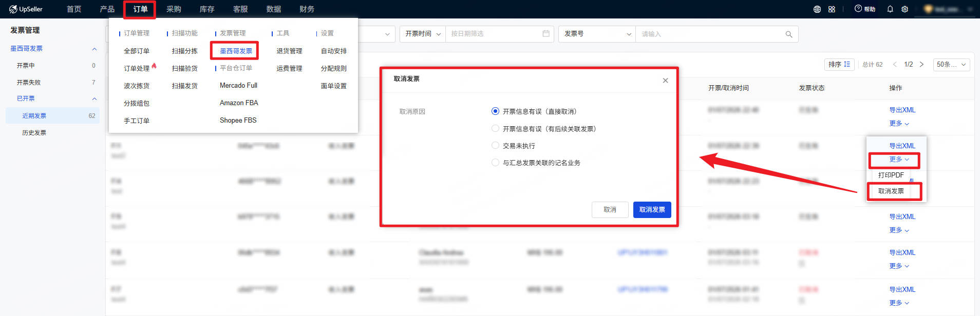The height and width of the screenshot is (316, 980).
Task: Select 开票信息有误（直接取消）radio option
Action: pos(495,111)
